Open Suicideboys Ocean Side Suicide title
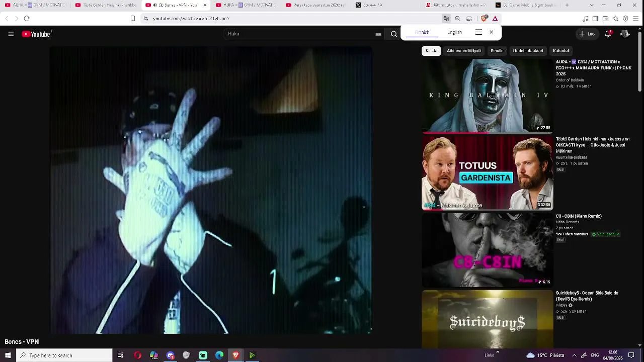The image size is (644, 362). [587, 296]
